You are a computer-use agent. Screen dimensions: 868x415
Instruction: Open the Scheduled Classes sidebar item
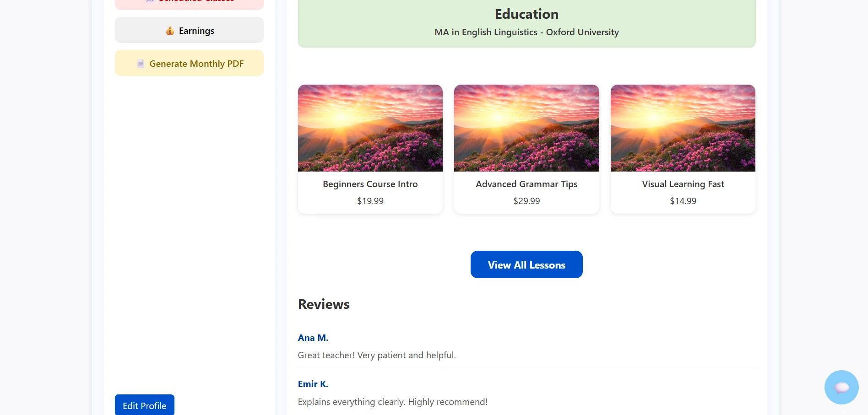click(x=189, y=3)
